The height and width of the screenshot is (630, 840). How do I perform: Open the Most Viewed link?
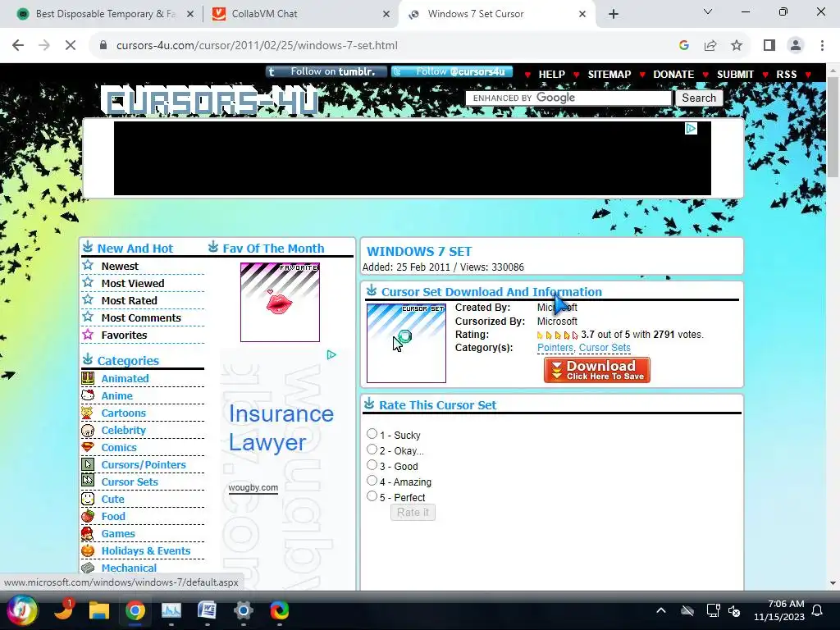pos(133,283)
